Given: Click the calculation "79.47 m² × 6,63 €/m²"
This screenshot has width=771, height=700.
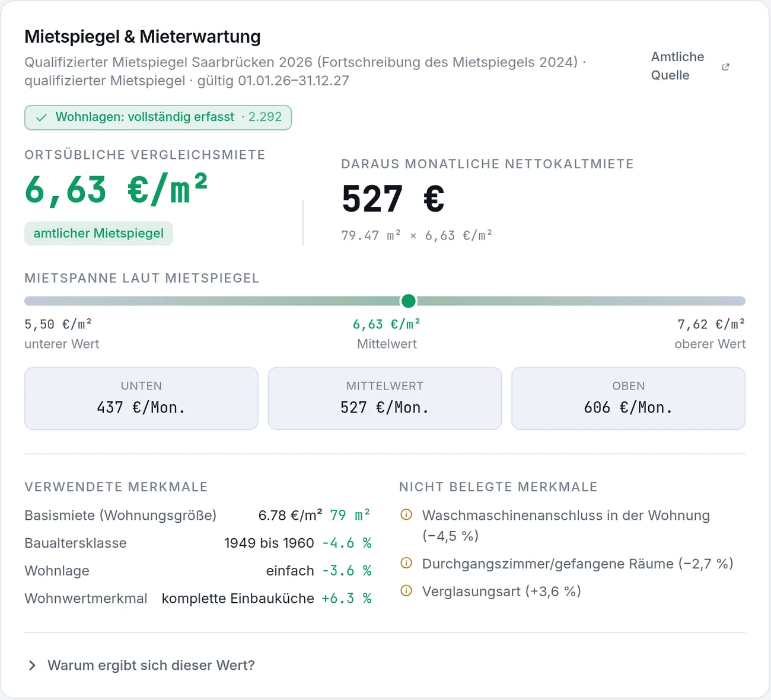Looking at the screenshot, I should point(417,235).
